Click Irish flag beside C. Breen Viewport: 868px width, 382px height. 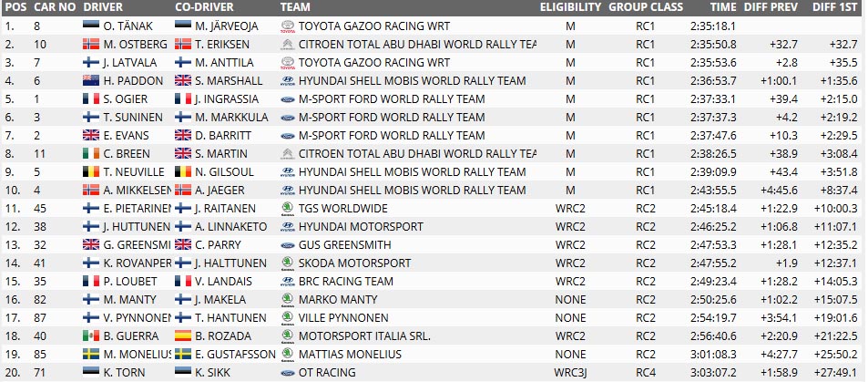91,153
